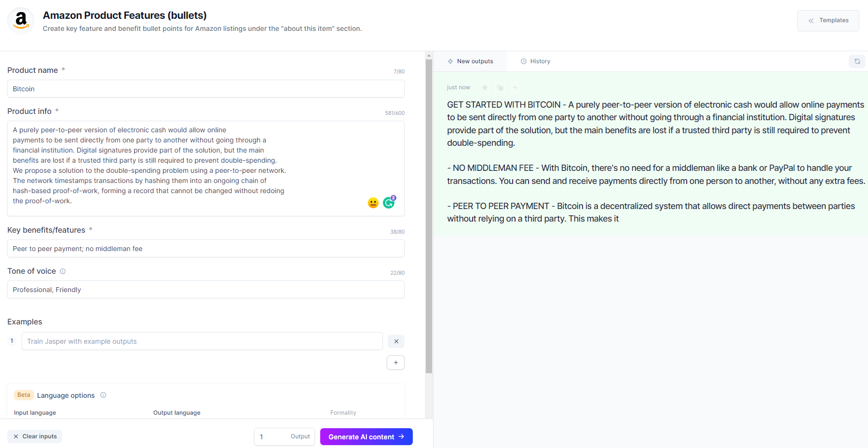Screen dimensions: 868x448
Task: Click the plus icon beside output timestamp
Action: (515, 87)
